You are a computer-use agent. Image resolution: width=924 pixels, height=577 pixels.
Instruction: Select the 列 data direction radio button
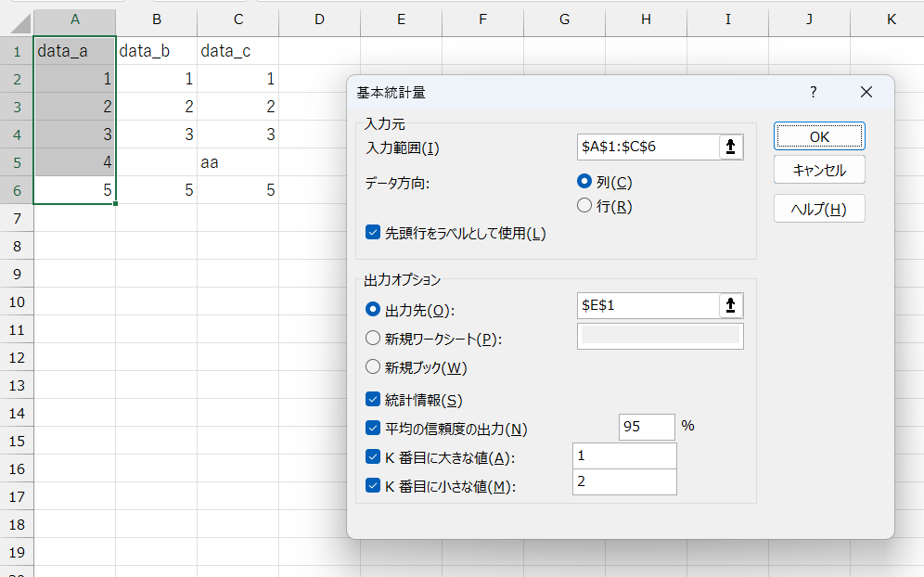click(584, 182)
